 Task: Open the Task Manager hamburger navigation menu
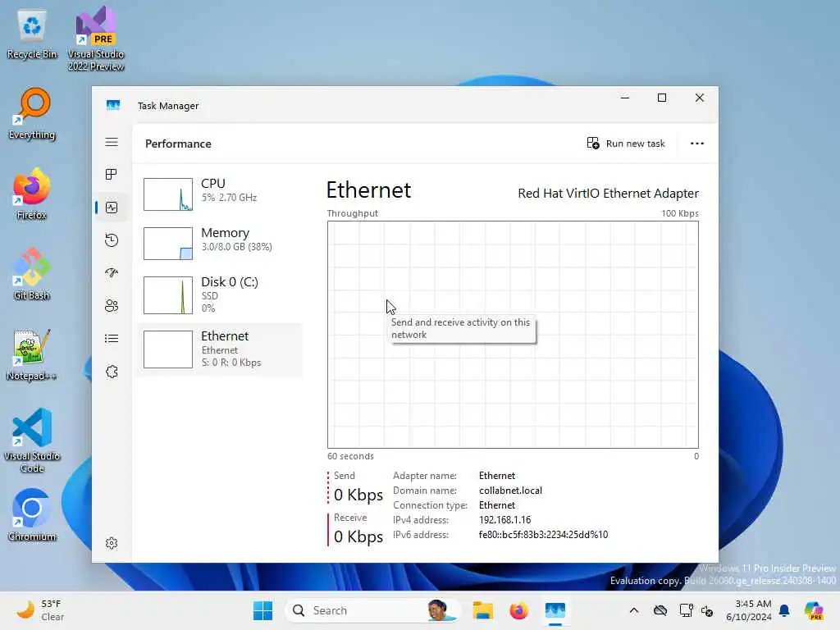[x=112, y=142]
